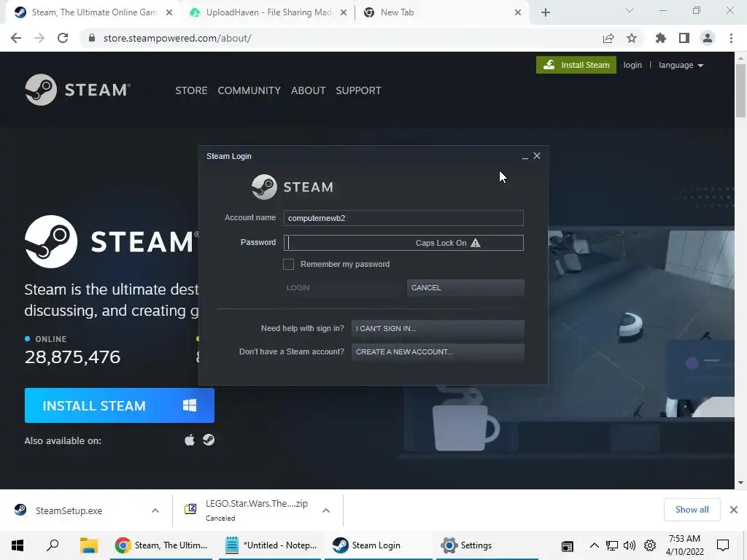Screen dimensions: 747x560
Task: Minimize the Steam Login dialog
Action: click(x=525, y=157)
